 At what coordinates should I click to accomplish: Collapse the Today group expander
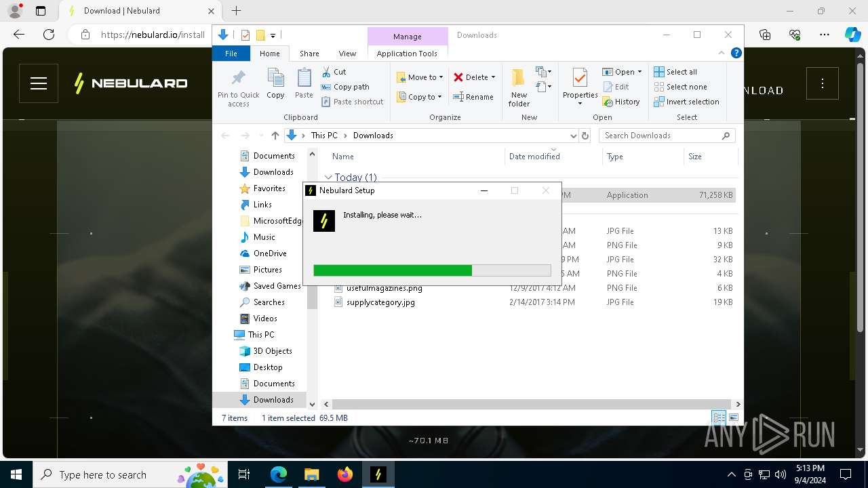[328, 177]
